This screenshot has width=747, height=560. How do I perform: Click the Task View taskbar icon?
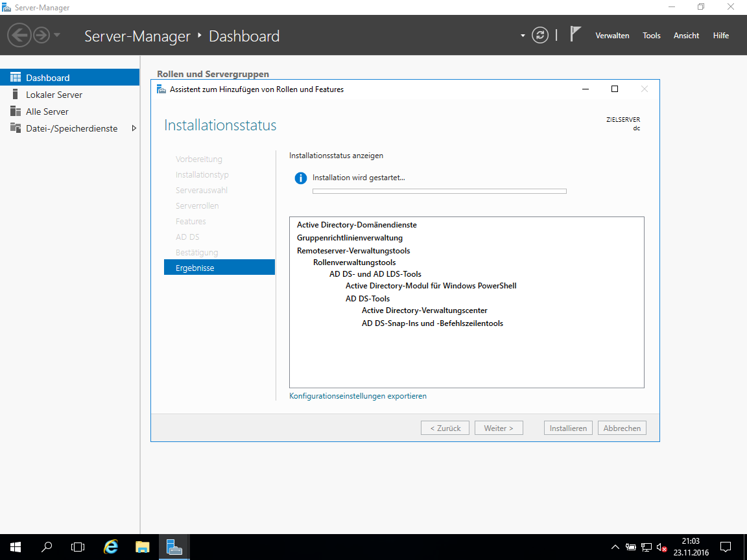click(x=78, y=546)
